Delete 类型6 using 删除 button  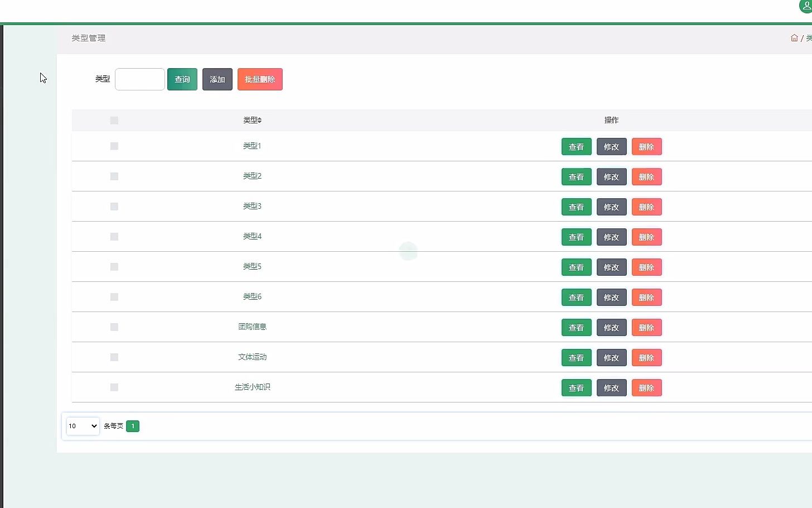coord(646,298)
